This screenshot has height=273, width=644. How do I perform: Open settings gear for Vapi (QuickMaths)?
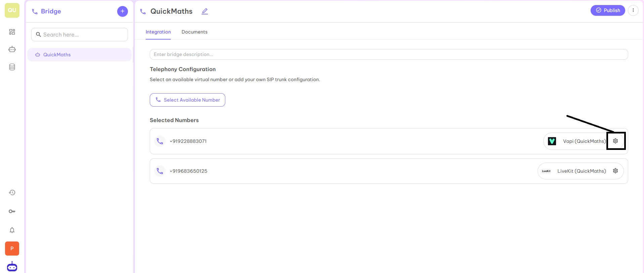click(615, 141)
